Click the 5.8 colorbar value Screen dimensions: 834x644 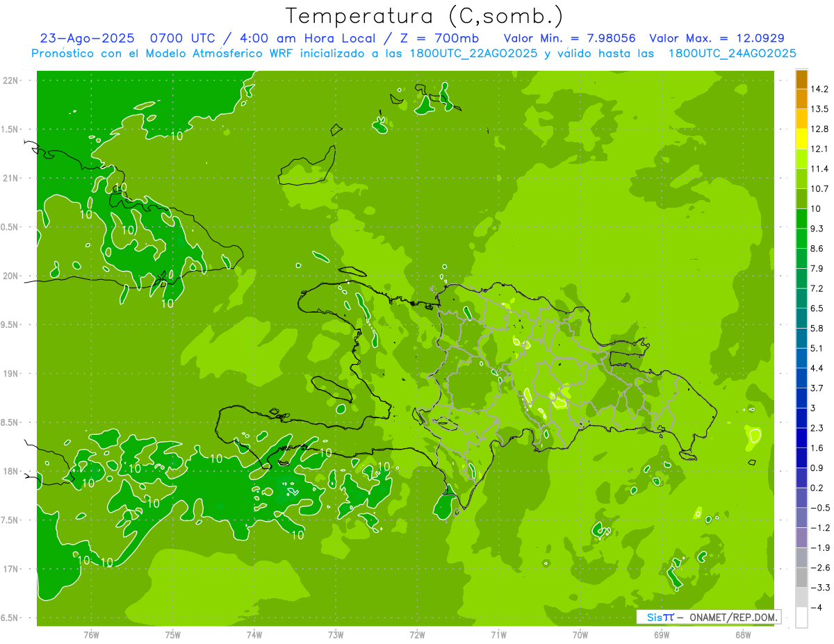click(817, 328)
